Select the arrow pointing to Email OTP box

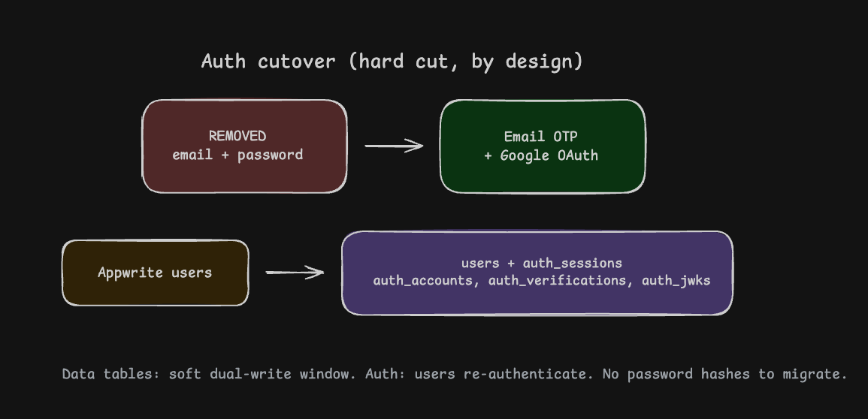tap(394, 146)
